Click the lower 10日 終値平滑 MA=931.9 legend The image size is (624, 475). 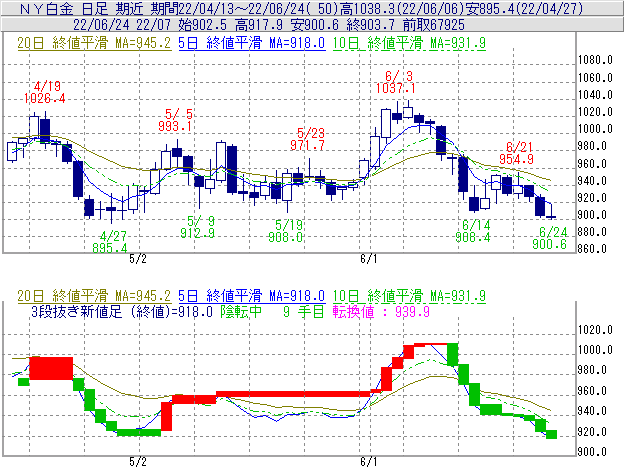(x=409, y=296)
